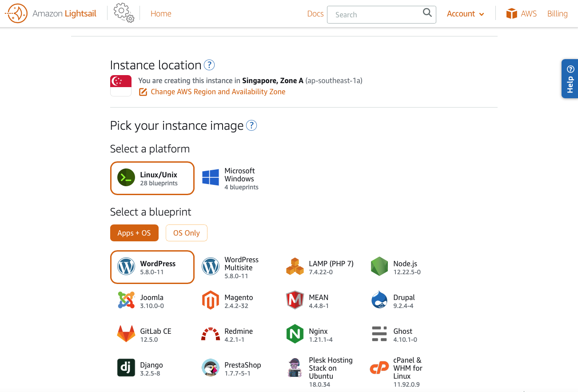This screenshot has width=578, height=392.
Task: Select the WordPress blueprint icon
Action: click(126, 267)
